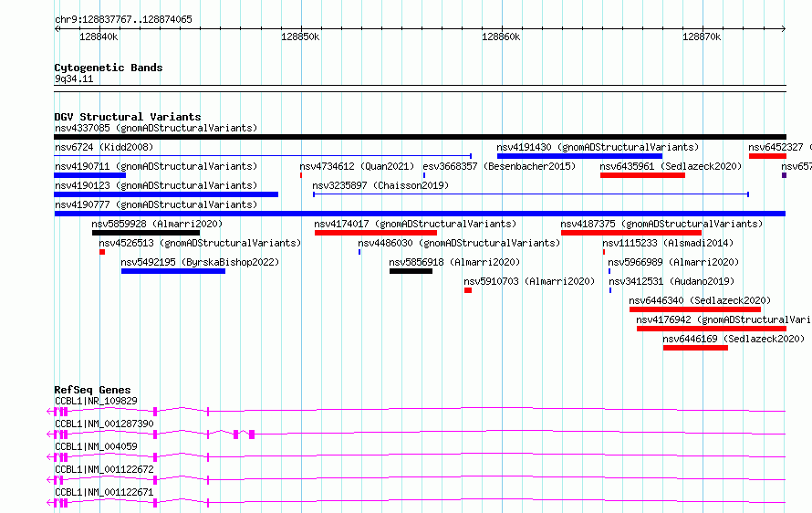Click nsv3412531 (Audano2019) label

coord(671,281)
